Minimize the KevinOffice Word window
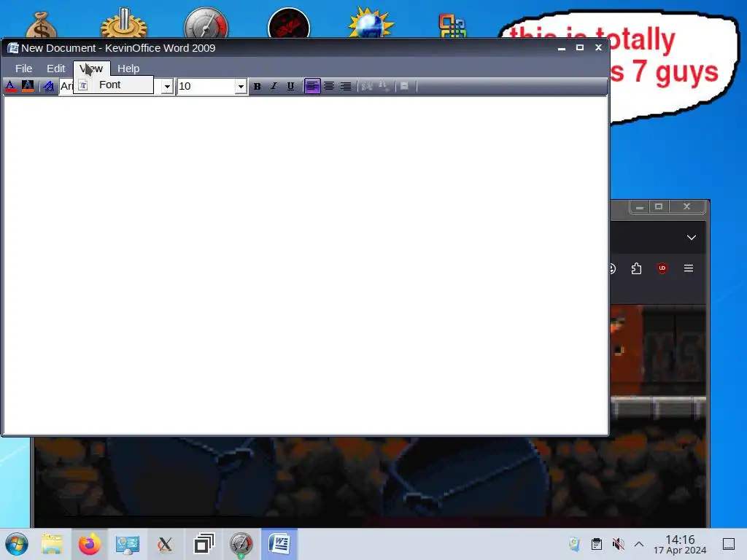The width and height of the screenshot is (747, 560). tap(562, 47)
